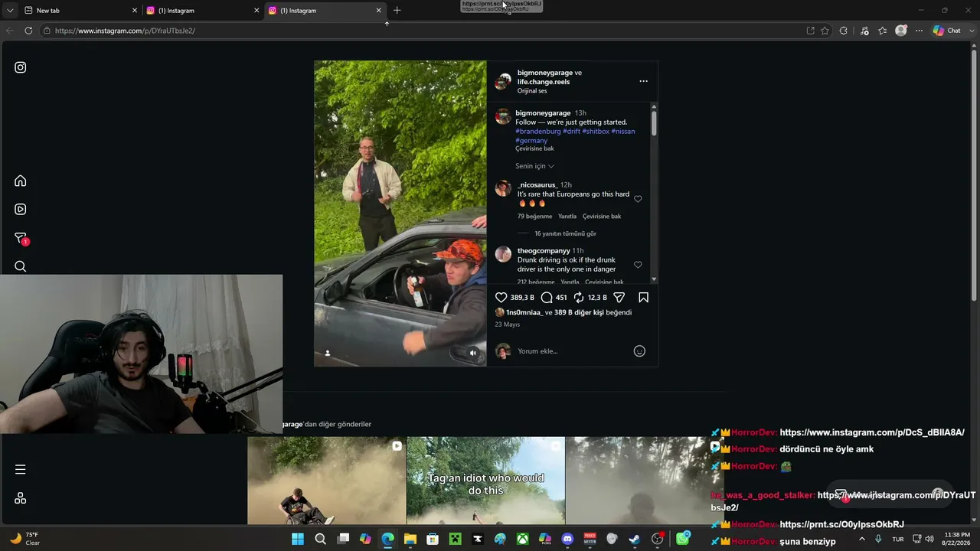Open the browser Favorites list icon
The image size is (980, 551).
pos(883,31)
